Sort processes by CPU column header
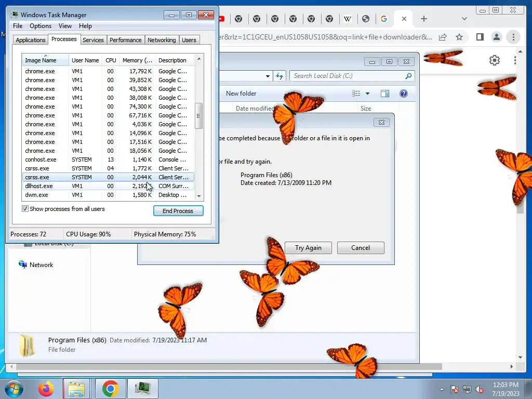 111,60
